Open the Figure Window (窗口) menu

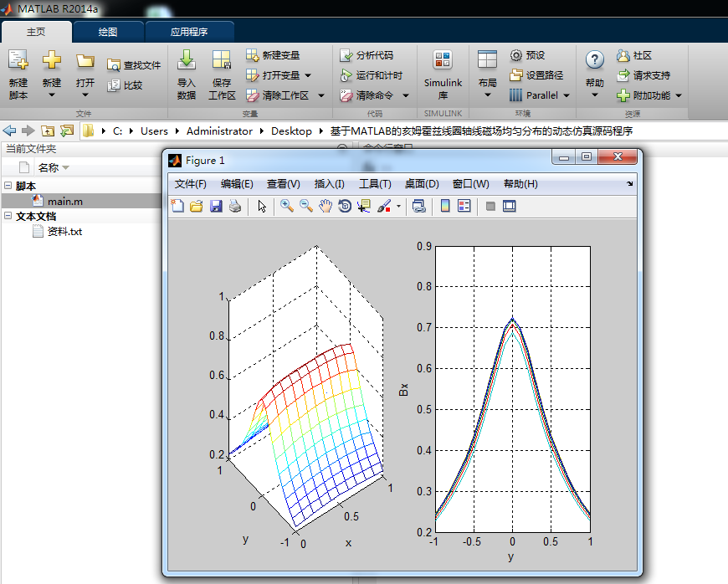click(x=471, y=184)
